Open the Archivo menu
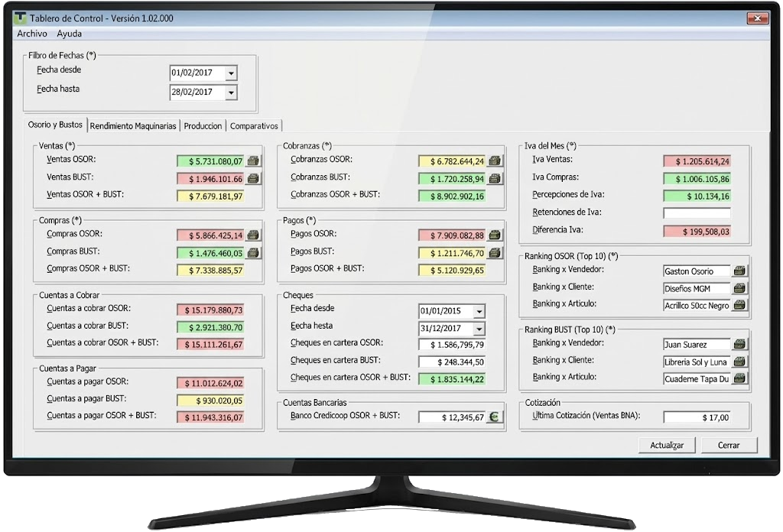Screen dimensions: 783x532 click(32, 34)
